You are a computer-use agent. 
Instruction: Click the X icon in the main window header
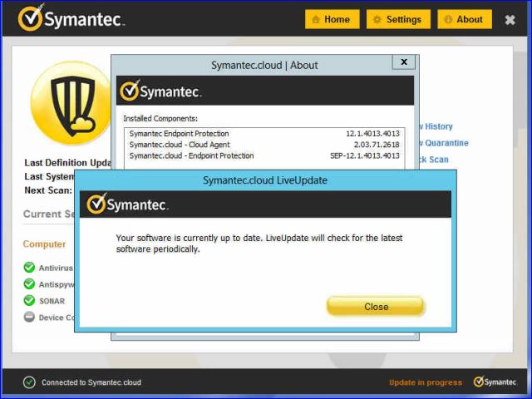(x=510, y=20)
